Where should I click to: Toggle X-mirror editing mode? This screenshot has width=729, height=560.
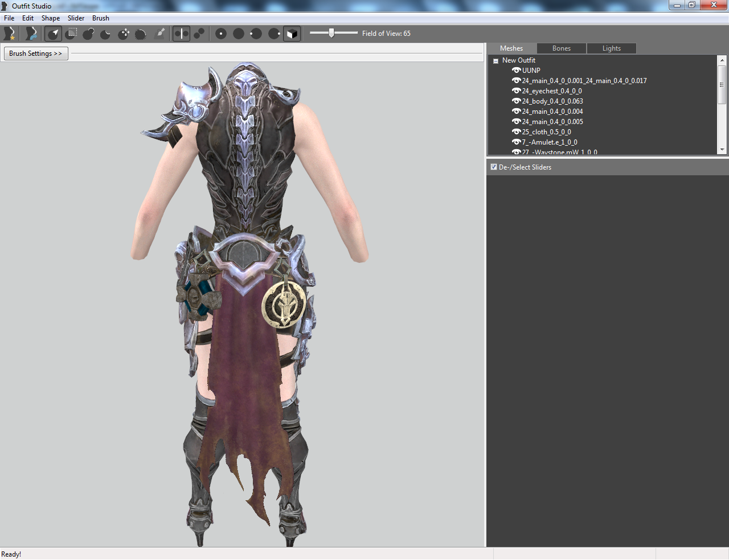point(181,34)
